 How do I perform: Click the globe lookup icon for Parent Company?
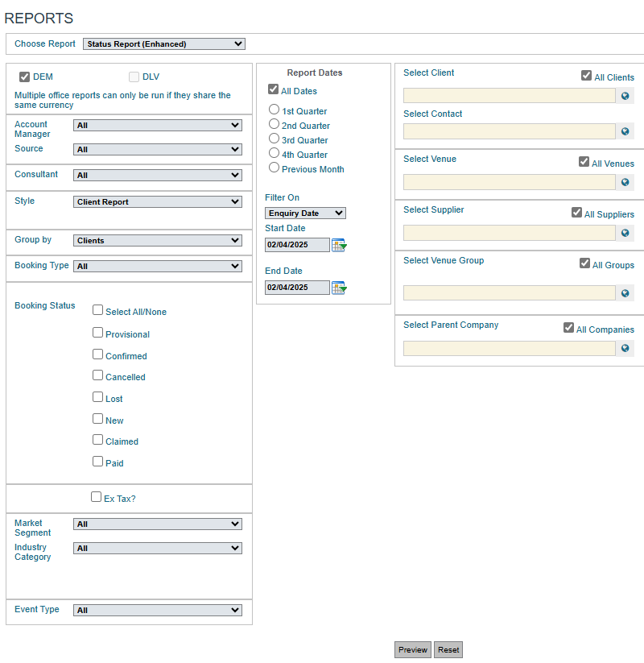click(625, 348)
